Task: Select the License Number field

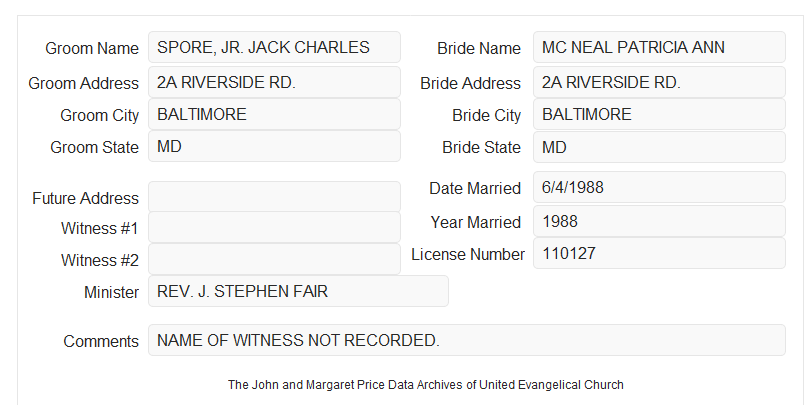Action: (659, 253)
